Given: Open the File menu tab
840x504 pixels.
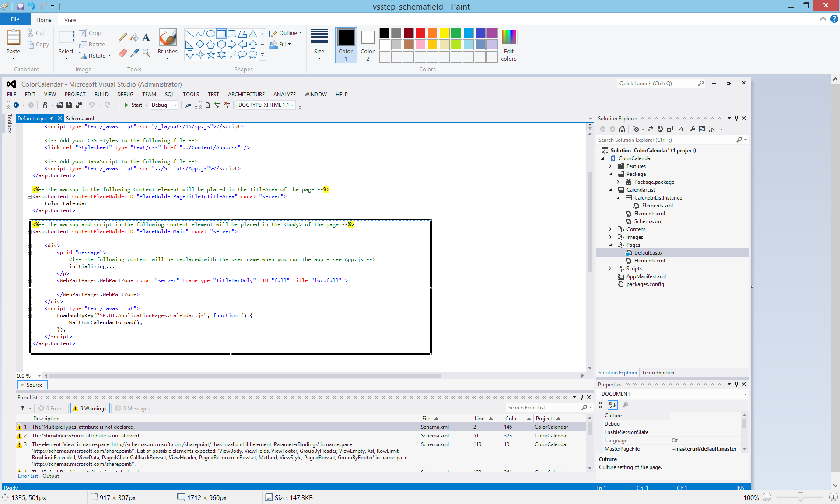Looking at the screenshot, I should pos(15,19).
